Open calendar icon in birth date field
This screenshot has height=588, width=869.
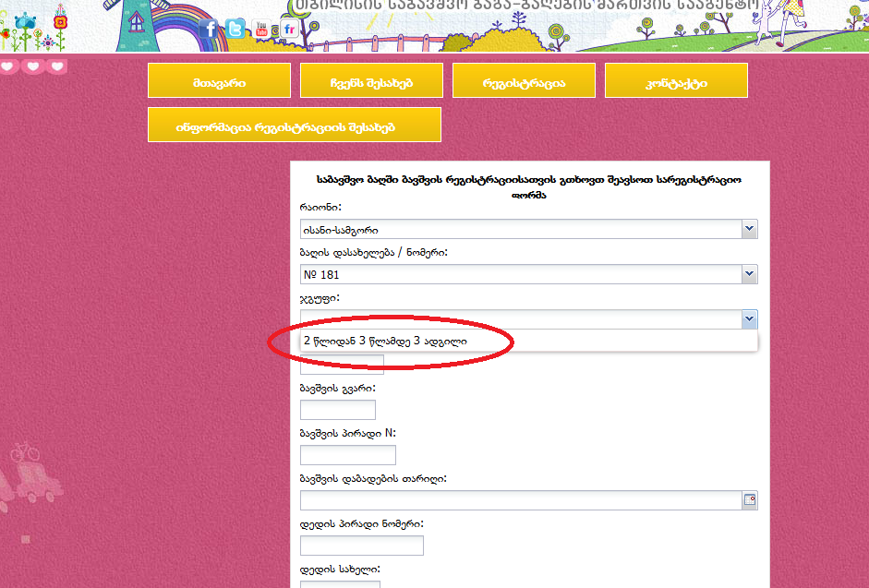pyautogui.click(x=749, y=500)
